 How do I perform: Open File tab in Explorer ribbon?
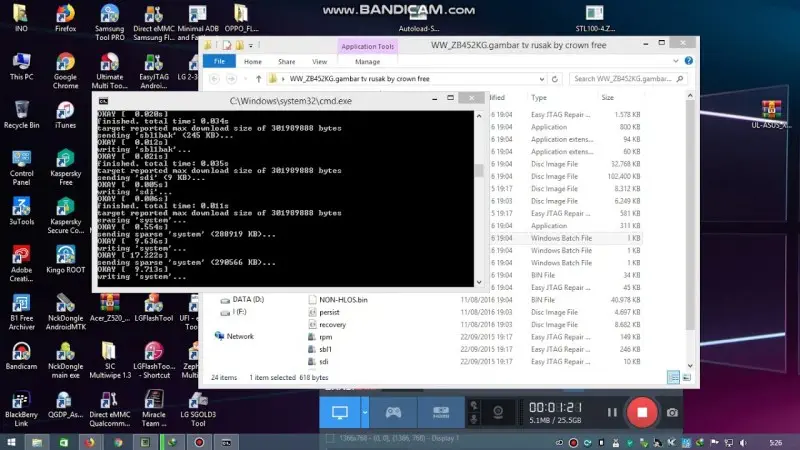(219, 61)
